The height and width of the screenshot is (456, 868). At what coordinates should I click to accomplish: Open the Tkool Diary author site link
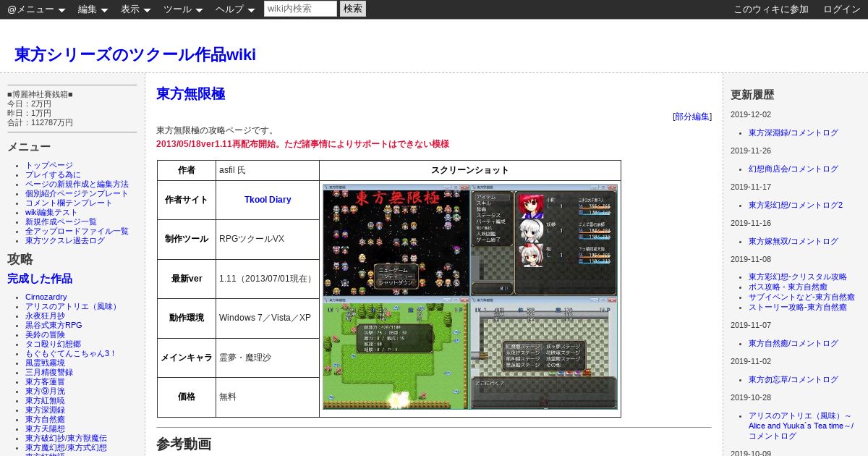268,200
